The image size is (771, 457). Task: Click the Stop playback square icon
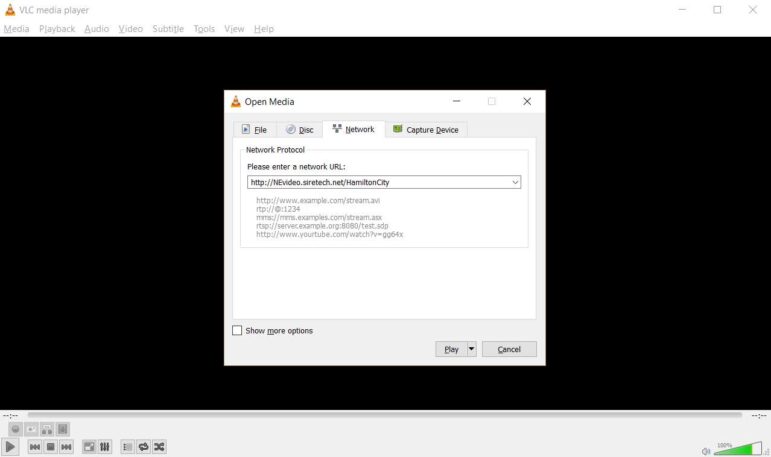(50, 447)
